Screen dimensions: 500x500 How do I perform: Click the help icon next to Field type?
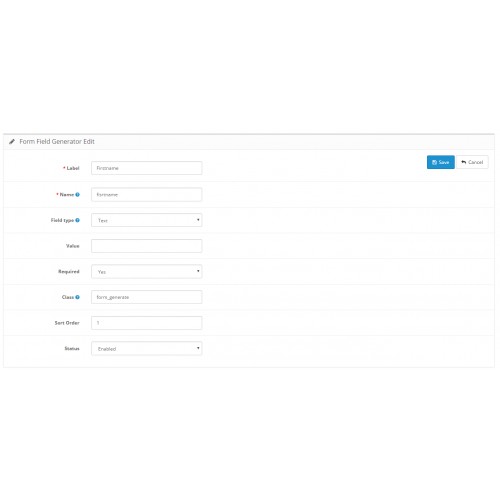pos(77,220)
